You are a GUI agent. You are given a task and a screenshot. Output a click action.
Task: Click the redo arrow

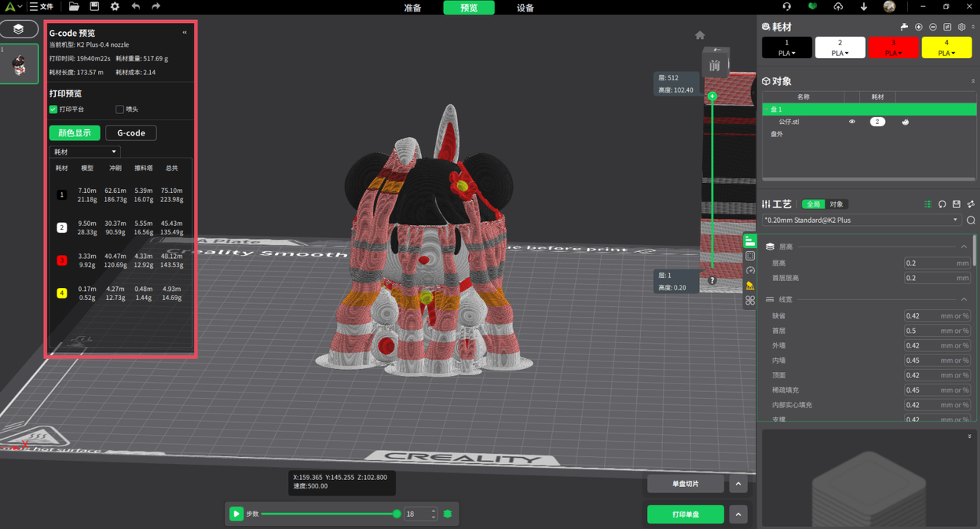[x=156, y=6]
